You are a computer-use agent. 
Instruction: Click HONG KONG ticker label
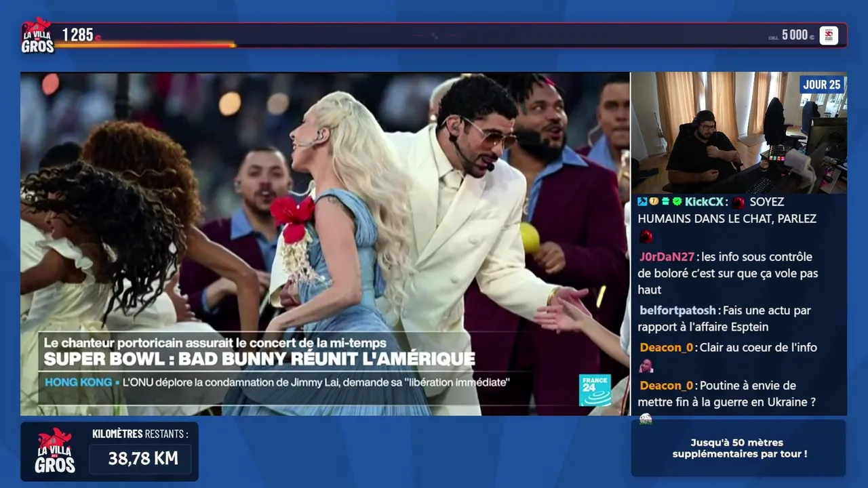(78, 382)
